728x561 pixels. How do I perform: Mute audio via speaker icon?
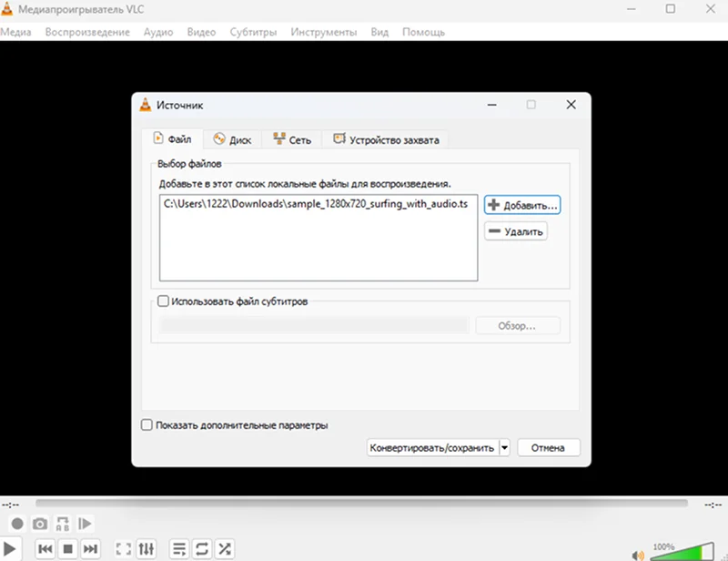[638, 555]
